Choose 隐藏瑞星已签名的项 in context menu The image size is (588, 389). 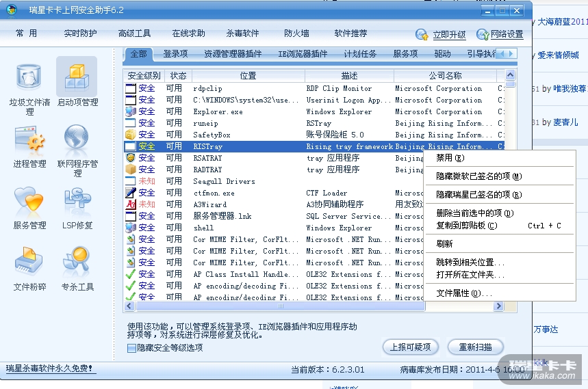(x=500, y=195)
